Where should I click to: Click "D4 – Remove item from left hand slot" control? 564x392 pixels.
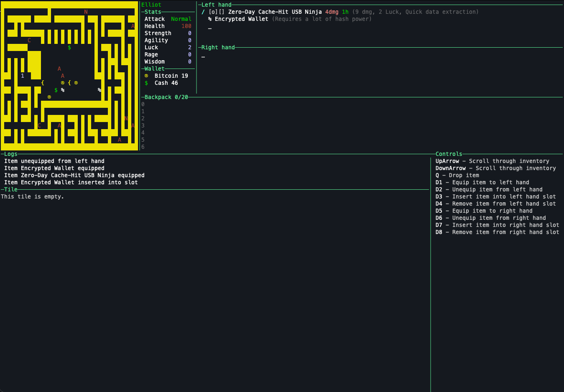496,204
